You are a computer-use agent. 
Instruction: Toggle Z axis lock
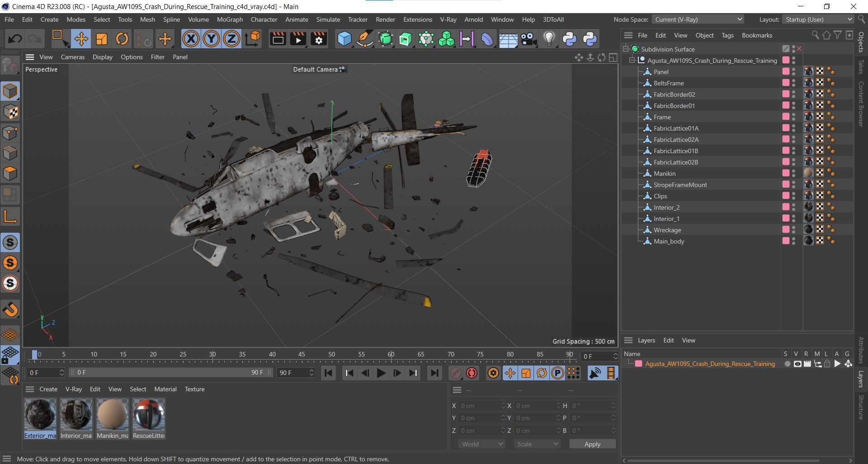tap(231, 39)
